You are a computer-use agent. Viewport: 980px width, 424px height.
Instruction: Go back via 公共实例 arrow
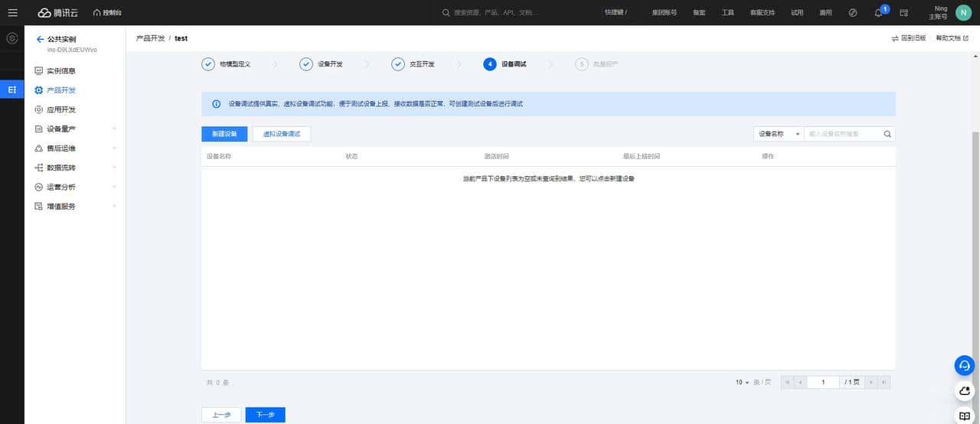41,39
